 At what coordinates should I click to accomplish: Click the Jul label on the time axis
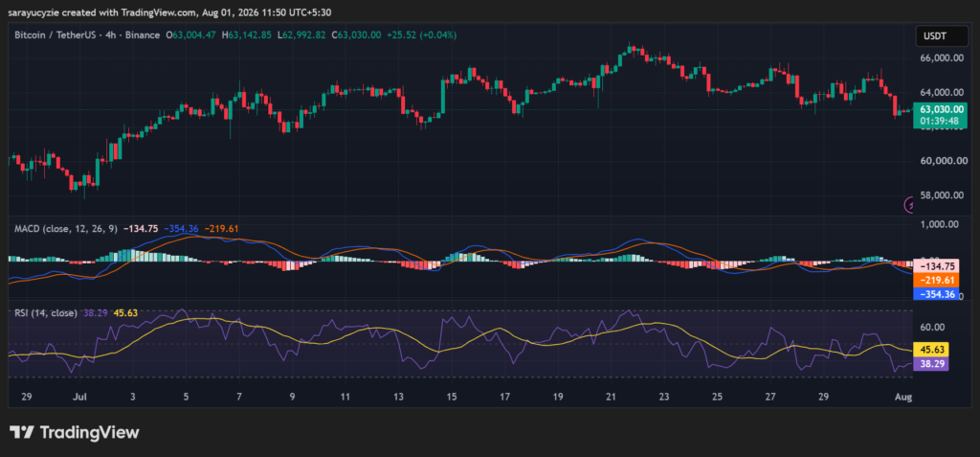[79, 397]
